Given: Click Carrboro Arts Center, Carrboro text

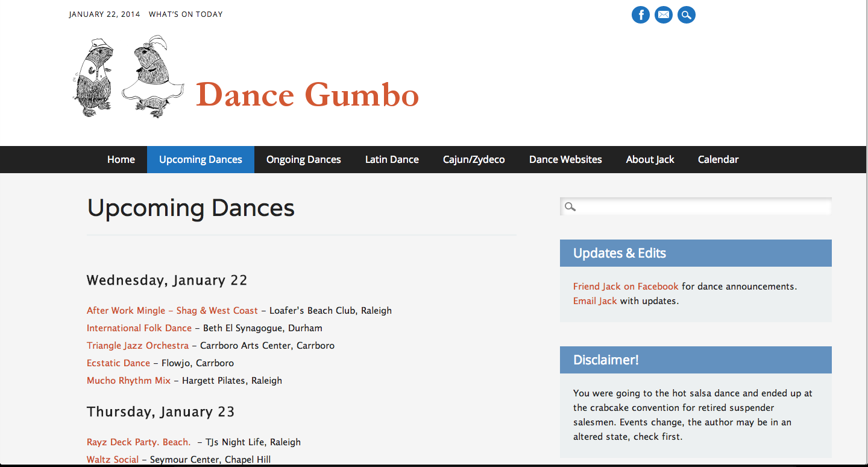Looking at the screenshot, I should coord(267,346).
